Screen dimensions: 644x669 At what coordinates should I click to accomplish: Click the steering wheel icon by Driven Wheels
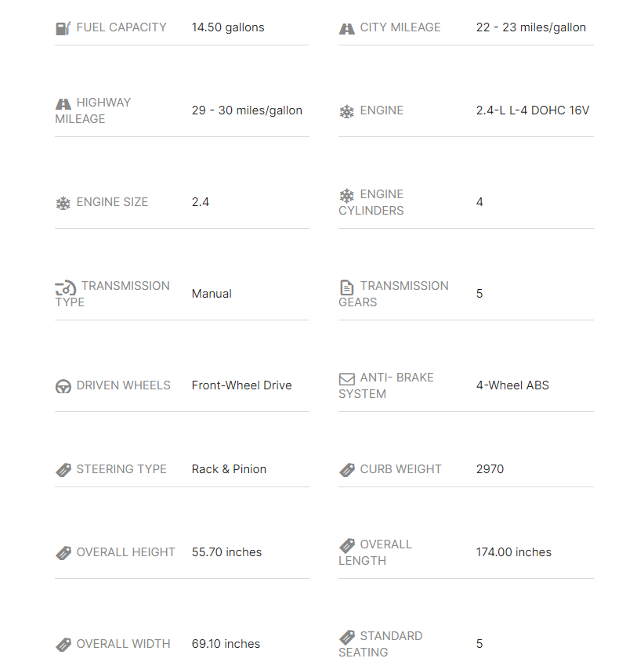point(63,386)
